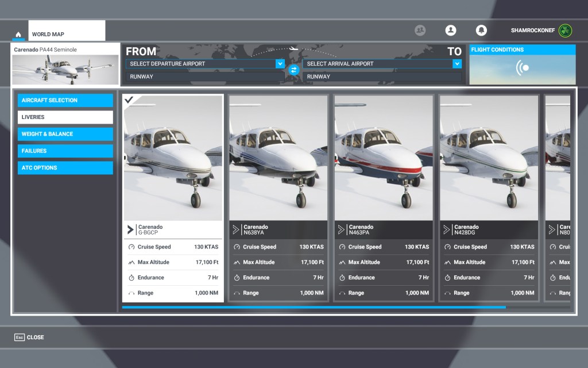Select the N428DG livery thumbnail

tap(489, 158)
